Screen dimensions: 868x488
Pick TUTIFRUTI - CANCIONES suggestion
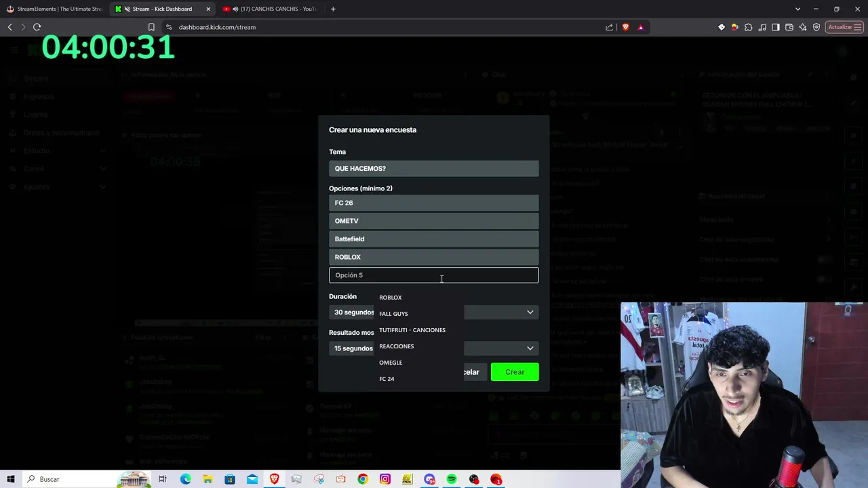click(x=418, y=330)
